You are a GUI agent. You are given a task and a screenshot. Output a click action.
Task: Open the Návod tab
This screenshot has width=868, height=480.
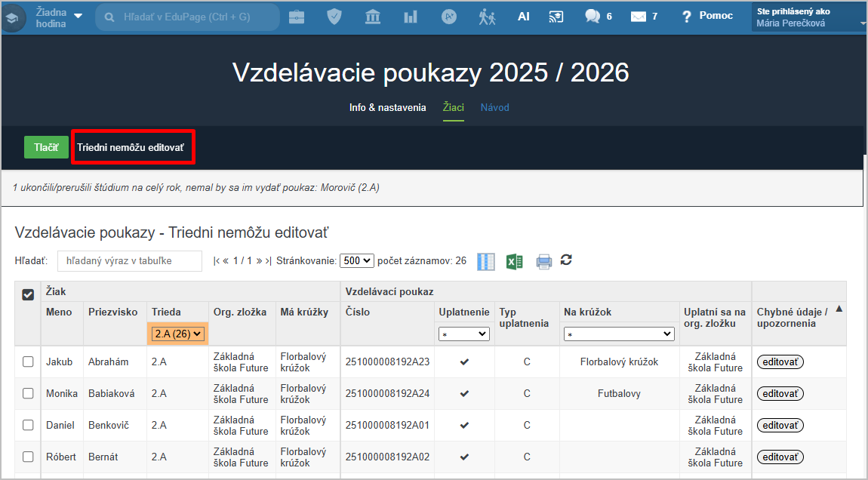(x=495, y=107)
